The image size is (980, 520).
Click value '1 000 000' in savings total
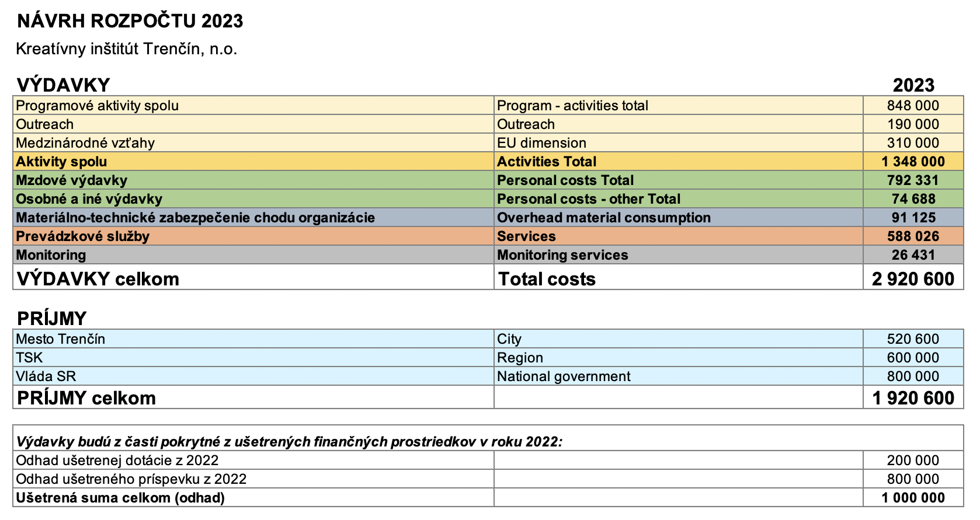click(x=913, y=498)
